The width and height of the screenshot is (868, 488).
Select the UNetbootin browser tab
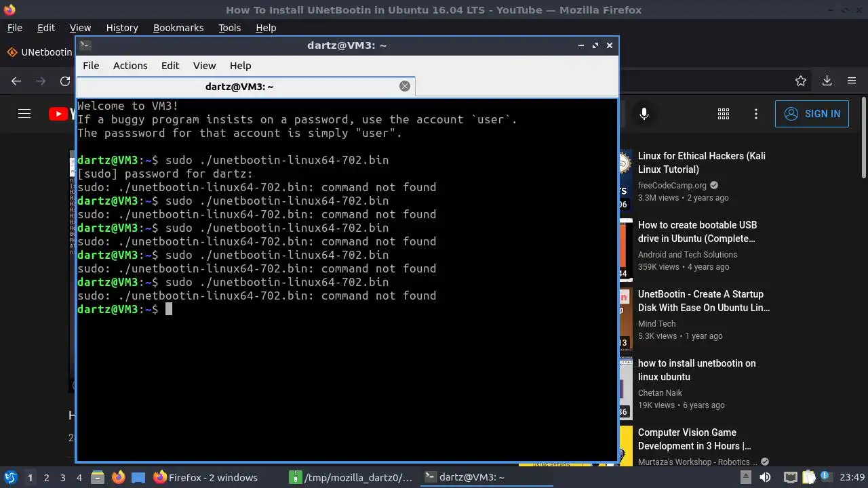tap(39, 52)
